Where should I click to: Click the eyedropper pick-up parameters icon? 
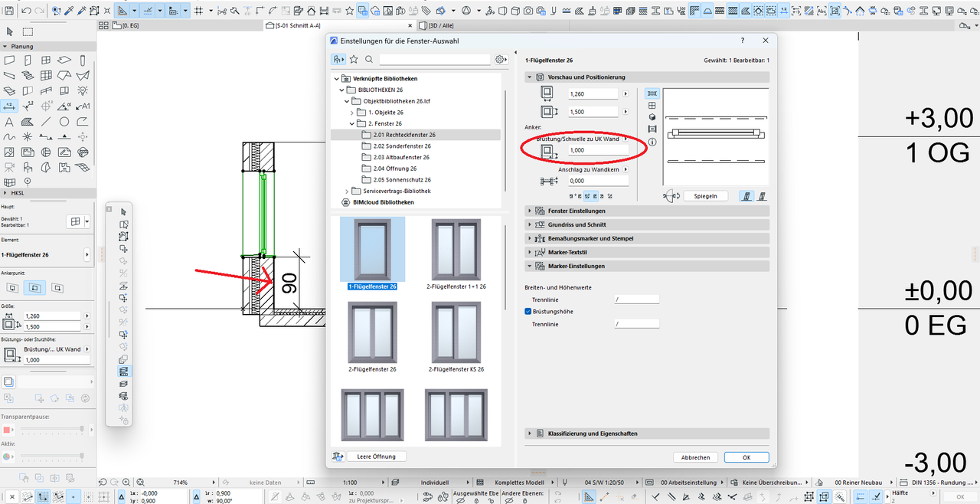click(x=69, y=11)
